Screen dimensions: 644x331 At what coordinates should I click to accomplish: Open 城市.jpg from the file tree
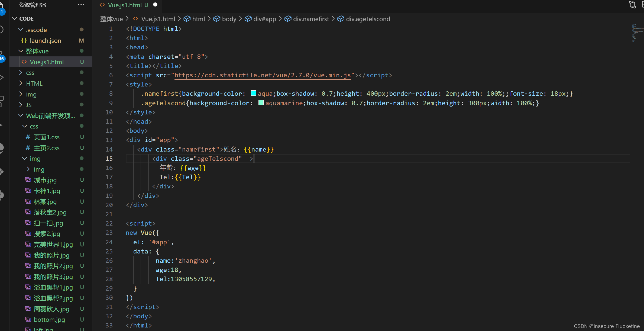click(x=45, y=180)
